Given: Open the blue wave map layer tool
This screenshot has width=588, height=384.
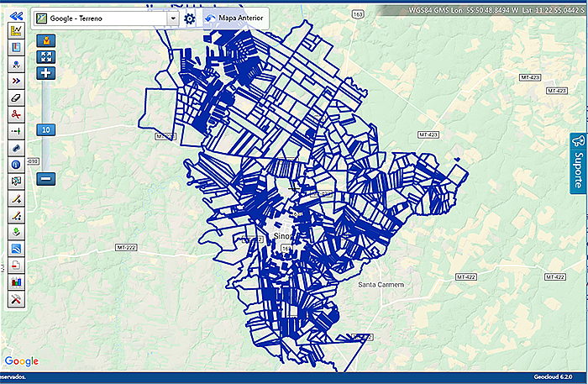Looking at the screenshot, I should click(x=16, y=249).
